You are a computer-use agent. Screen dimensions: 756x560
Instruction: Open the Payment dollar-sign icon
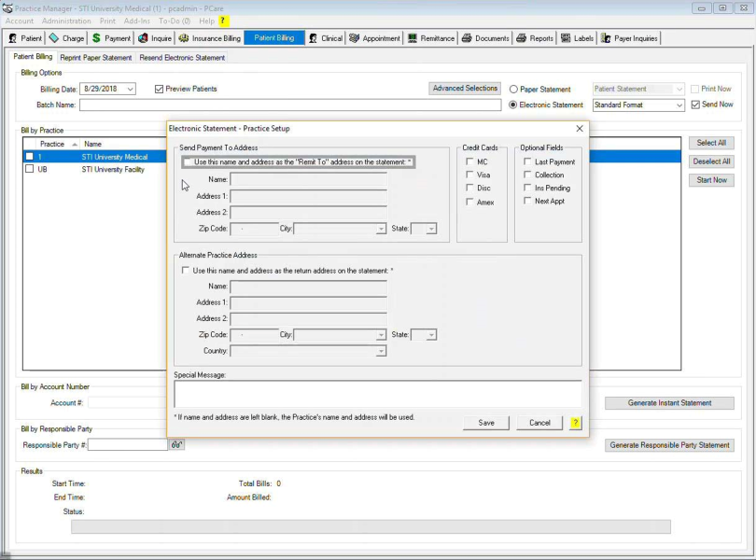pos(96,38)
